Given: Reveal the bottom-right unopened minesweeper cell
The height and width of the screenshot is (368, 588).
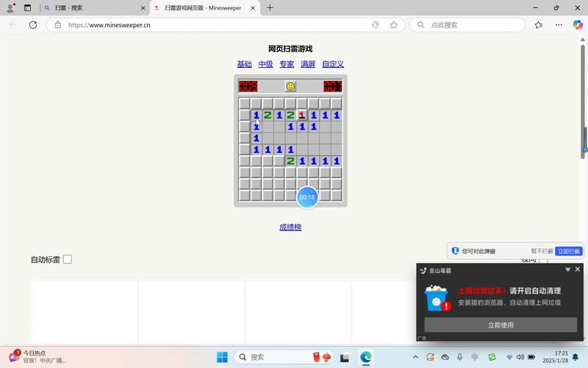Looking at the screenshot, I should (x=337, y=195).
